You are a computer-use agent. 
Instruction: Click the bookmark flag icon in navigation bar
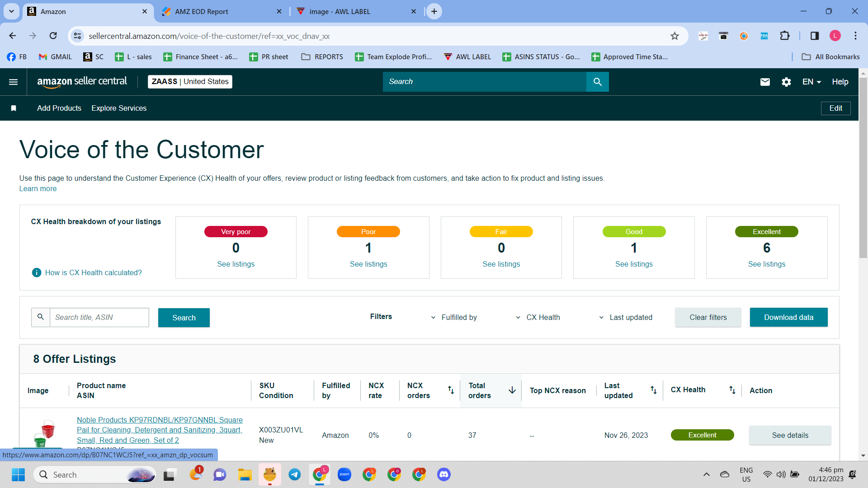pyautogui.click(x=14, y=108)
